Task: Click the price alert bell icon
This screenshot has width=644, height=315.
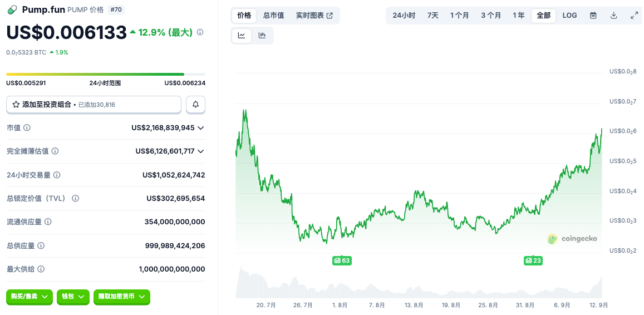Action: [x=195, y=105]
